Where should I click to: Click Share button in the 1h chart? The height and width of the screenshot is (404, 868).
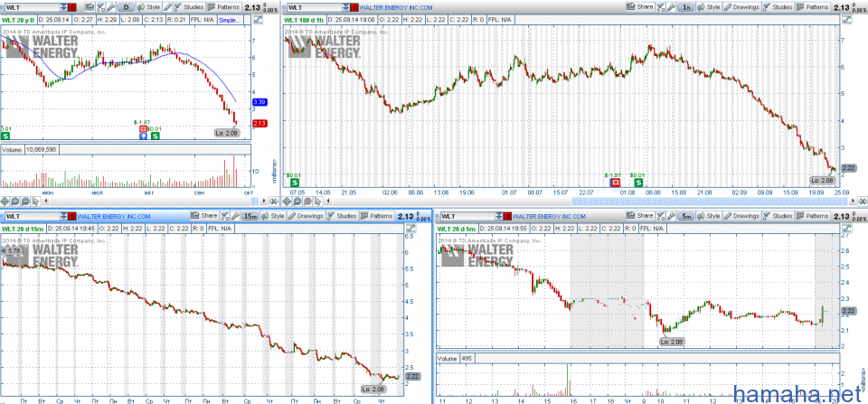tap(640, 7)
